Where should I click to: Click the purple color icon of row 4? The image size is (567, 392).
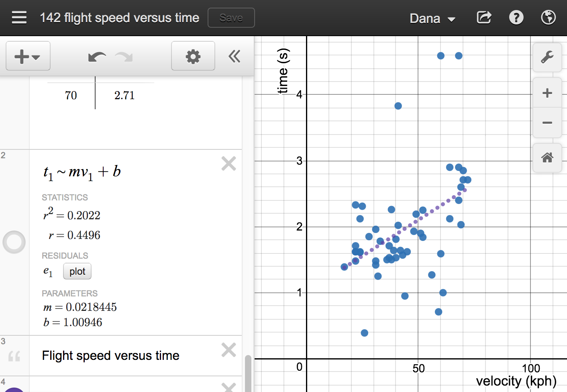(x=14, y=390)
